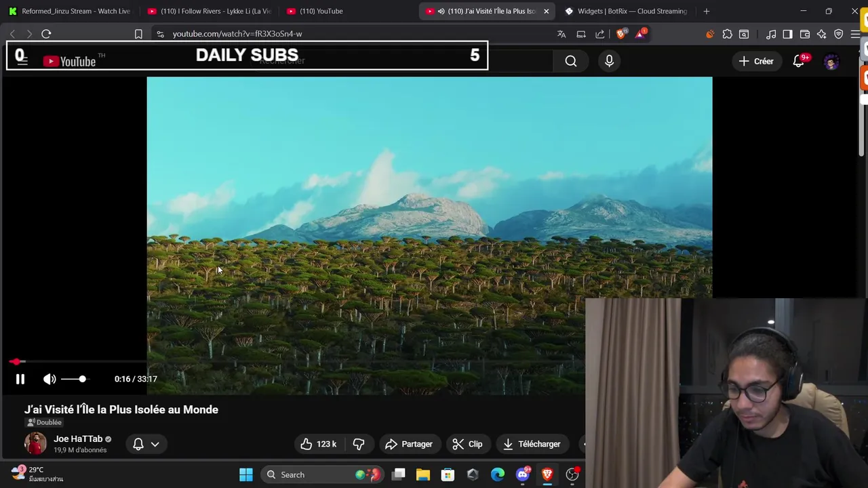The height and width of the screenshot is (488, 868).
Task: Click the YouTube search magnifier button
Action: click(x=571, y=61)
